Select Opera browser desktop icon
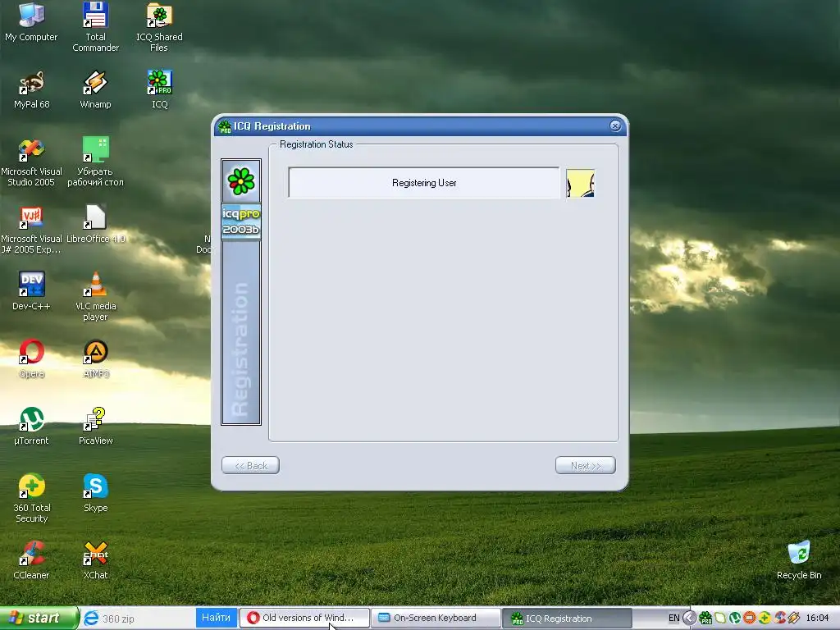 32,359
